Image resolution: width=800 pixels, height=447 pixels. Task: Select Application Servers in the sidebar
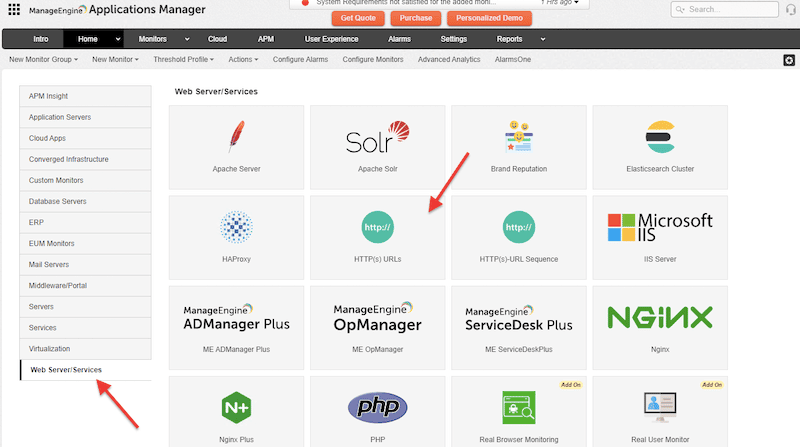click(x=85, y=117)
